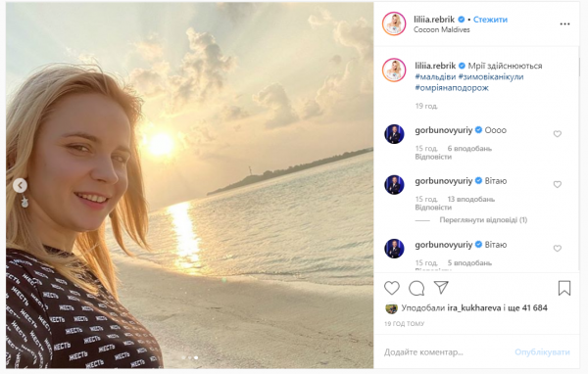Like the third gorbunovyuriy comment heart
Viewport: 588px width, 374px height.
tap(558, 248)
